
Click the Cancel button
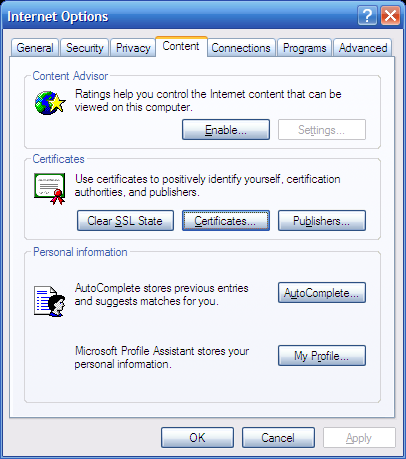[278, 438]
